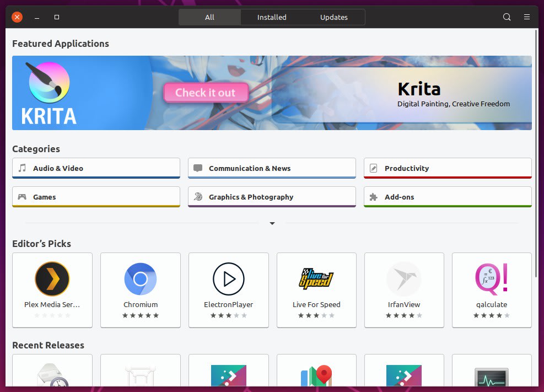Open the maps pin app in Recent Releases
The image size is (544, 392).
coord(316,375)
